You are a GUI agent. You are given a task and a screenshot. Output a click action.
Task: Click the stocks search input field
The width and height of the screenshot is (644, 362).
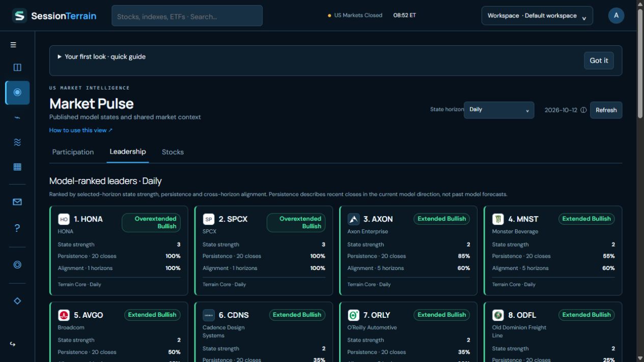[187, 16]
